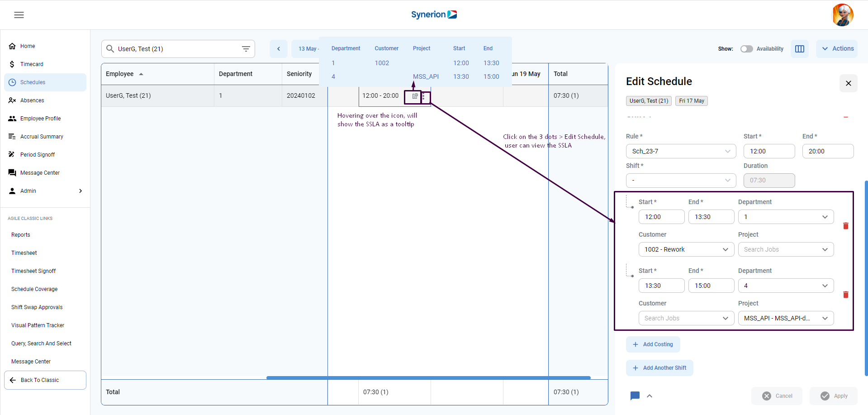868x415 pixels.
Task: Open Timesheet Signoff classic link
Action: click(33, 271)
